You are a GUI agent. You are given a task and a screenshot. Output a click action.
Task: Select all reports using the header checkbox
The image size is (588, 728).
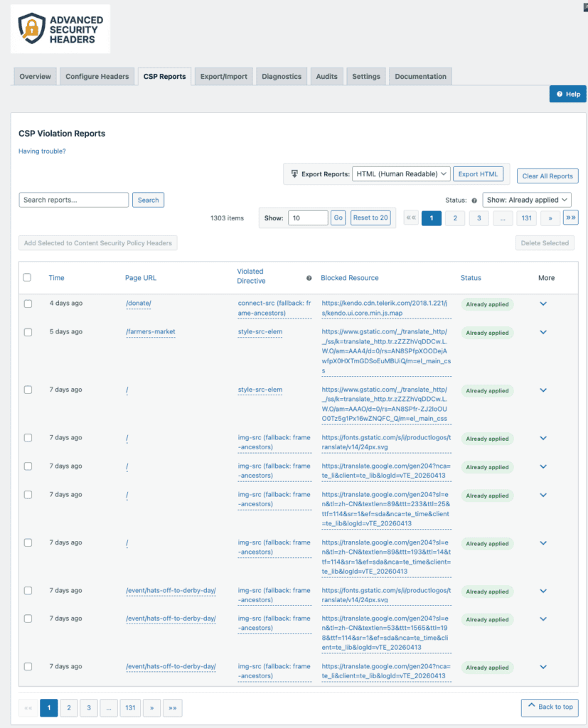(x=28, y=278)
